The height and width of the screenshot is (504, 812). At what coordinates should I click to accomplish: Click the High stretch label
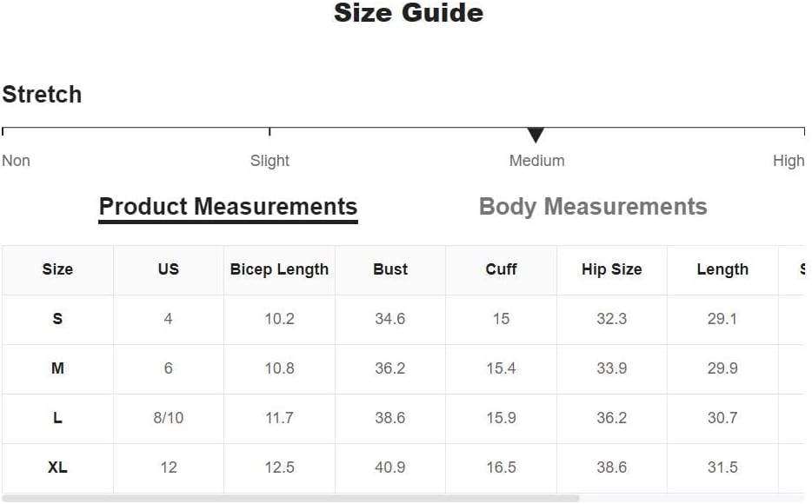[x=789, y=161]
